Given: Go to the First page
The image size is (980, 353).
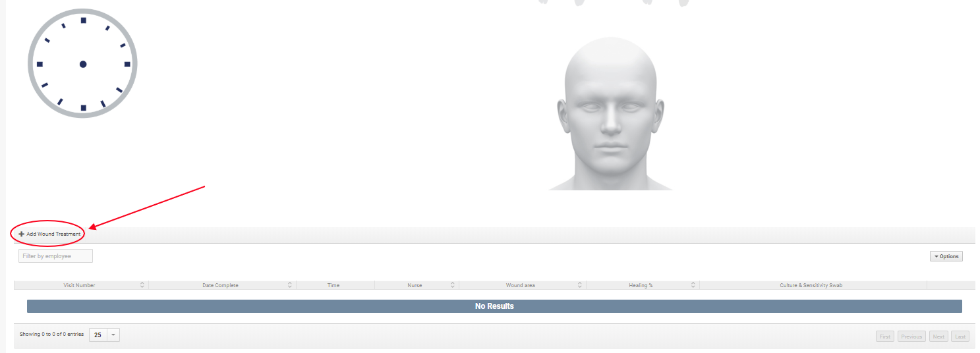Looking at the screenshot, I should tap(884, 337).
